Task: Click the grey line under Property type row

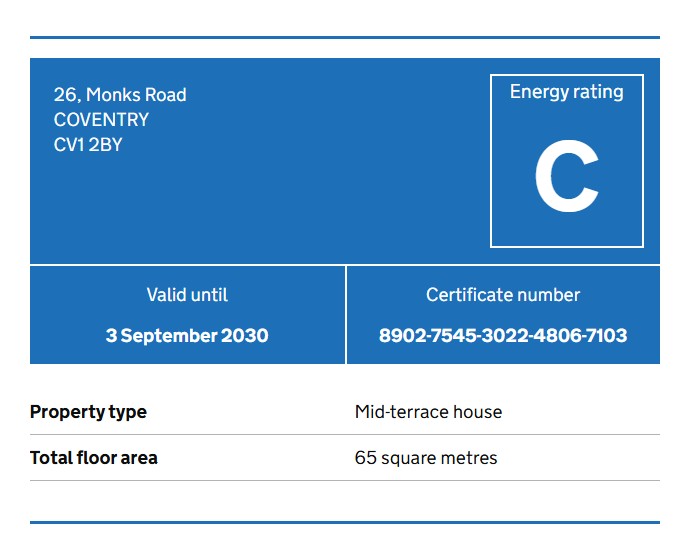Action: [345, 435]
